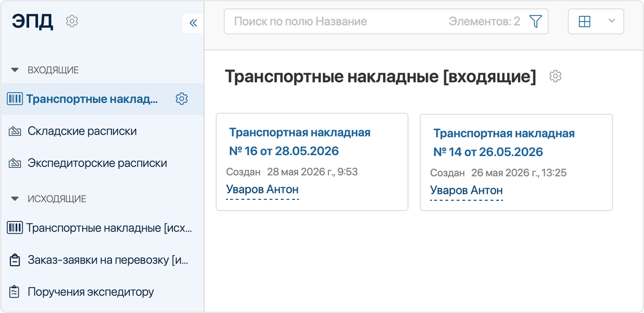Open Транспортная накладная № 16 от 28.05.2026

click(300, 142)
